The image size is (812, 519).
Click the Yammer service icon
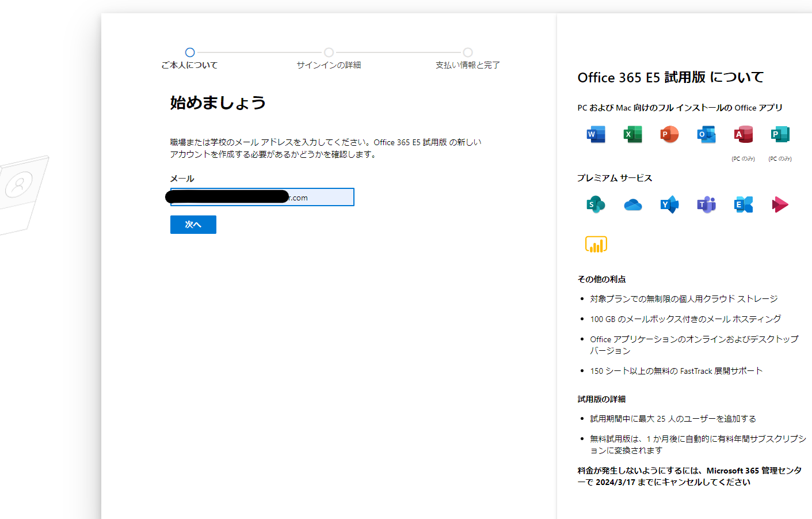click(669, 204)
